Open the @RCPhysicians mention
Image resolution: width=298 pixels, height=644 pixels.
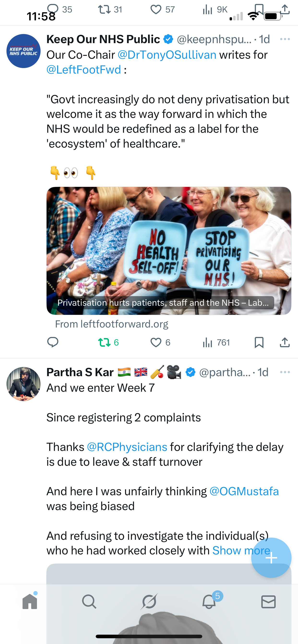click(x=127, y=447)
